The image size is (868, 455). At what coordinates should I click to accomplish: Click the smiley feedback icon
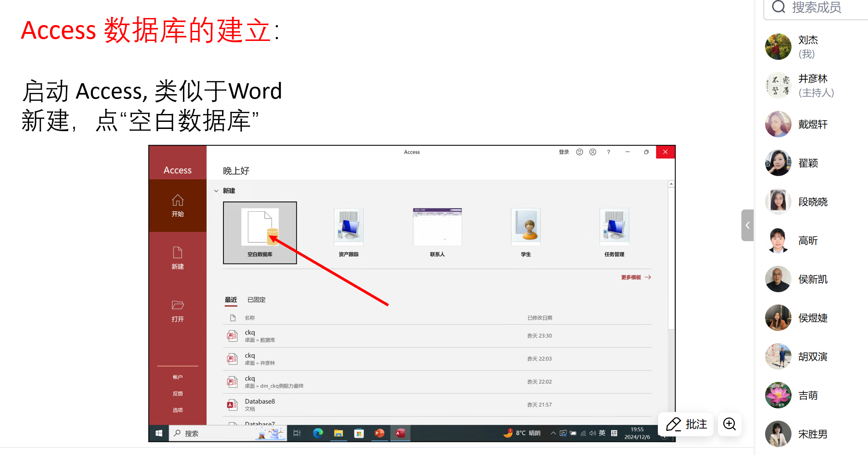tap(580, 152)
